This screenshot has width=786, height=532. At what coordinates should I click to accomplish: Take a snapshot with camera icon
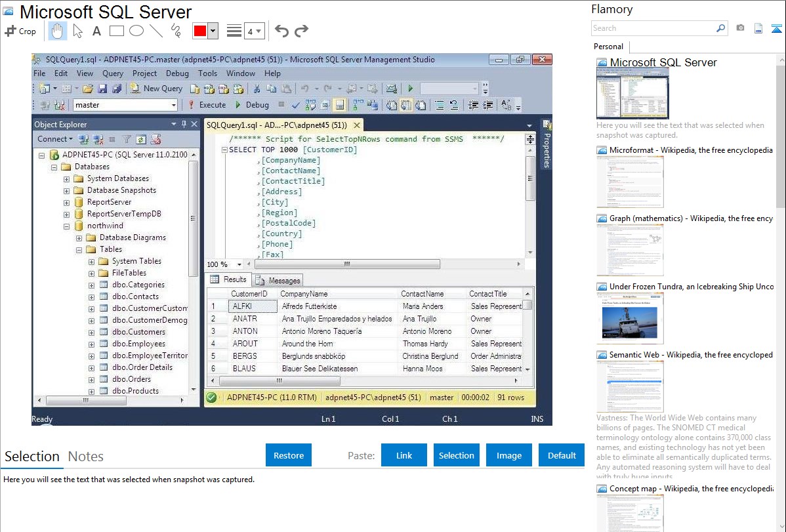tap(740, 28)
